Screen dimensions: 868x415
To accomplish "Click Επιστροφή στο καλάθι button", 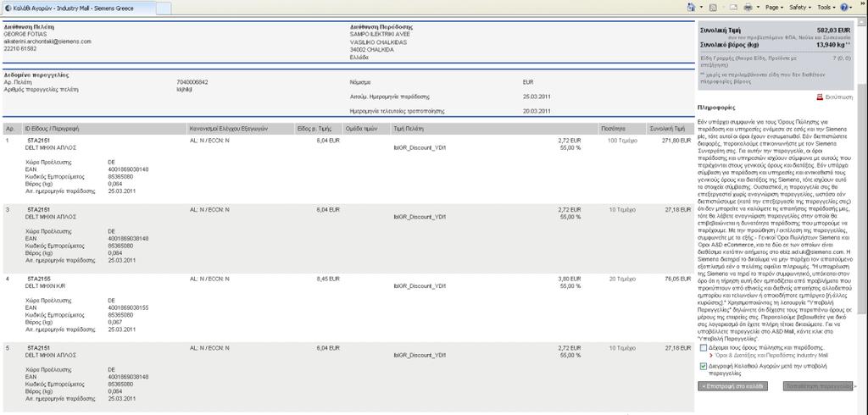I will (733, 386).
